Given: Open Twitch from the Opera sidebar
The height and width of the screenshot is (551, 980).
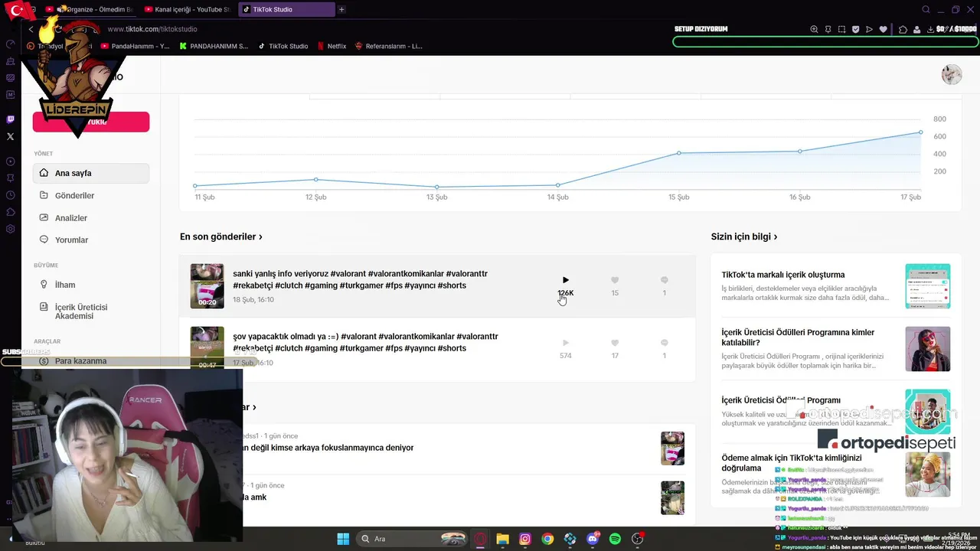Looking at the screenshot, I should coord(10,119).
